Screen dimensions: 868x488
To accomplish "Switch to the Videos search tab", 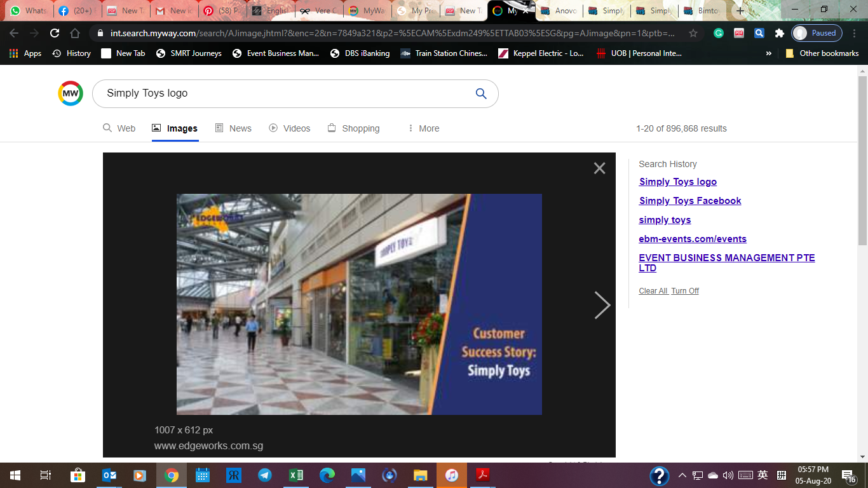I will pyautogui.click(x=289, y=128).
